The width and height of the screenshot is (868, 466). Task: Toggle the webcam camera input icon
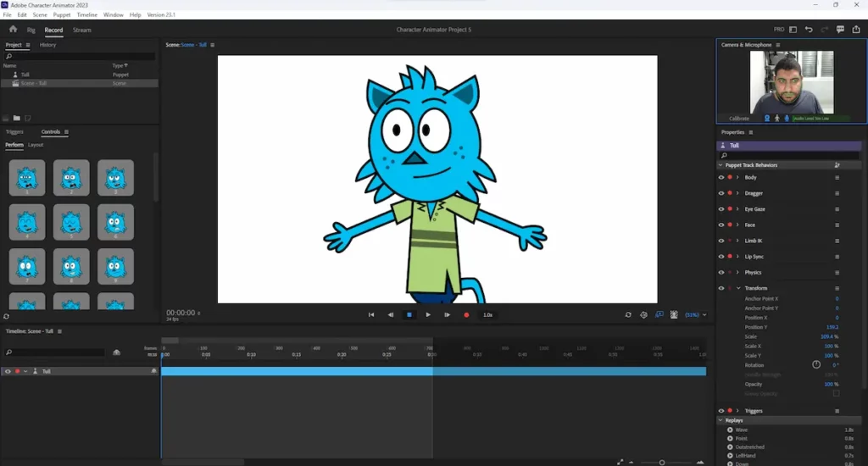pyautogui.click(x=766, y=119)
